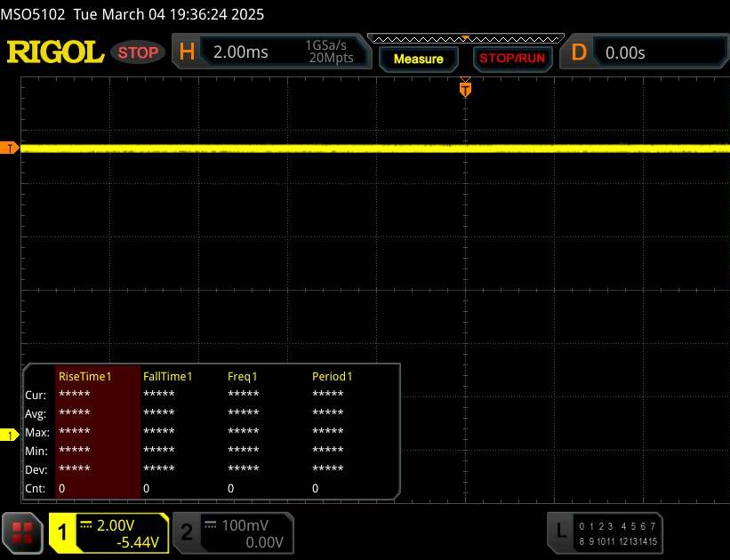The width and height of the screenshot is (730, 560).
Task: Click the orange D delay icon
Action: pyautogui.click(x=579, y=52)
